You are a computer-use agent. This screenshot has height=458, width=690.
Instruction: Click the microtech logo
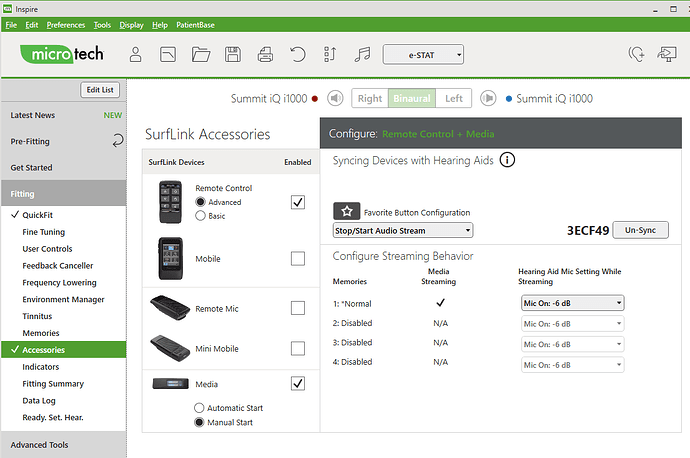62,54
